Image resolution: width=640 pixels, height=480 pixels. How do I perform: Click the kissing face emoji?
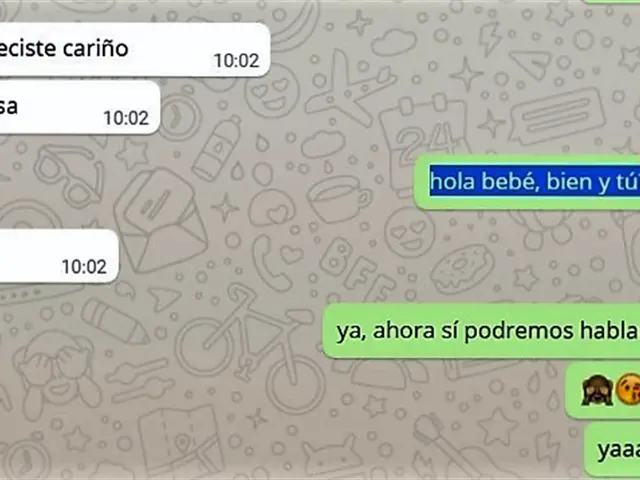[628, 389]
